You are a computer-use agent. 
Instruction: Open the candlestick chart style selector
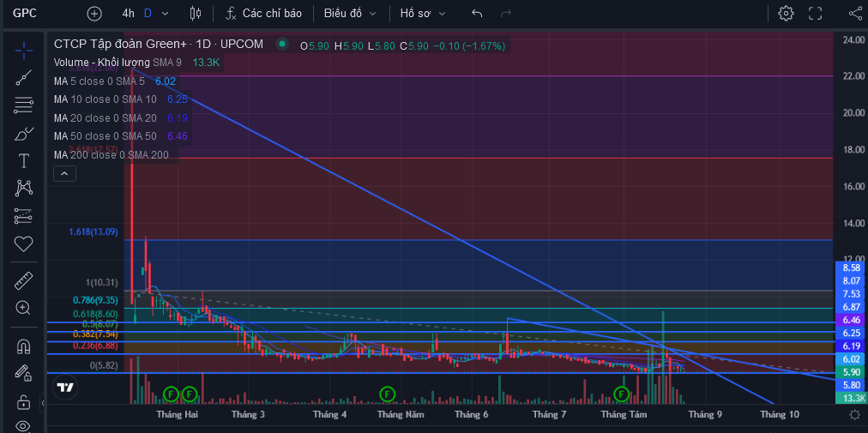point(196,13)
